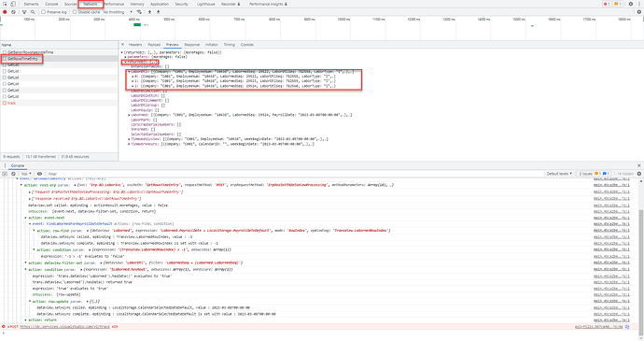Check the GetRowsTimeEntry request checkbox
Image resolution: width=644 pixels, height=341 pixels.
[5, 59]
